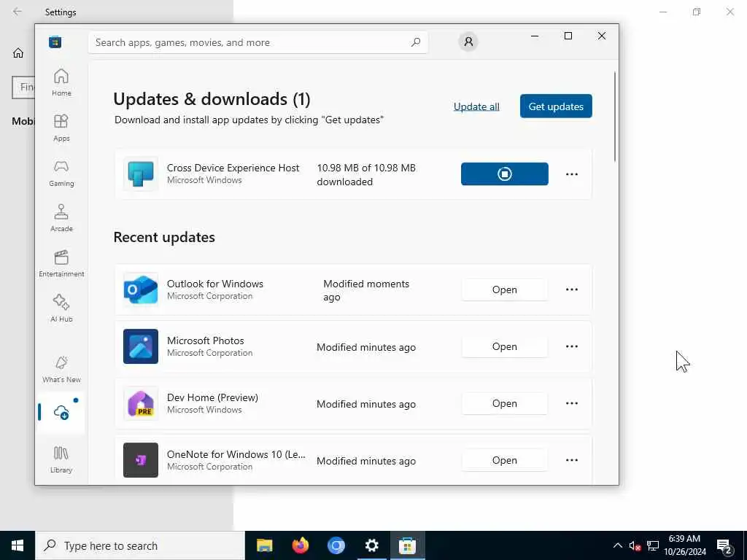This screenshot has height=560, width=747.
Task: Open the Library in Store sidebar
Action: pos(61,459)
